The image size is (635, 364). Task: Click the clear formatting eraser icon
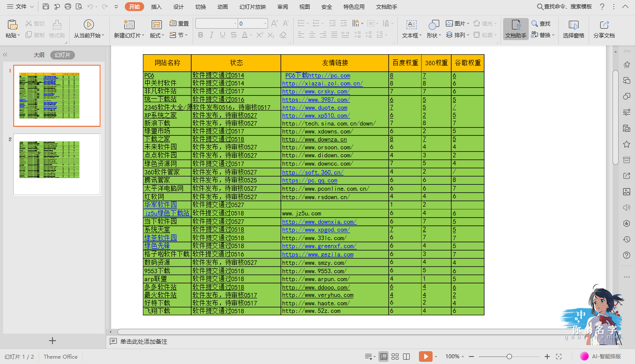283,35
